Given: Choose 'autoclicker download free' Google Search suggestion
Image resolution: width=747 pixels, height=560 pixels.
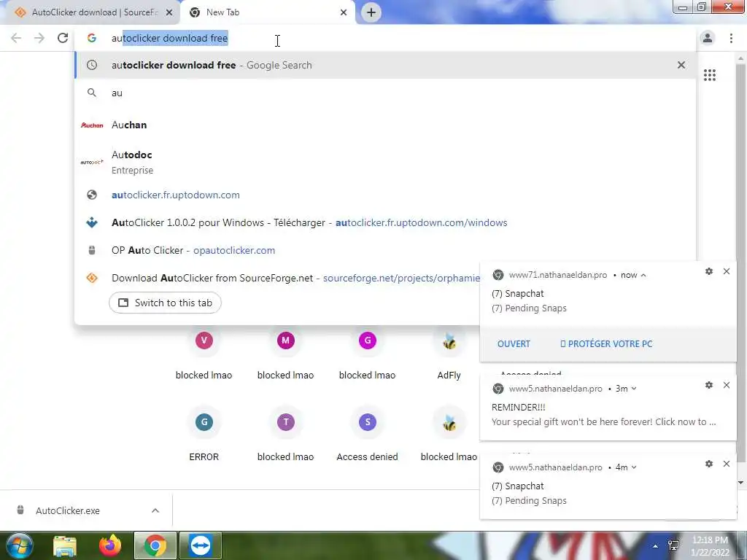Looking at the screenshot, I should point(385,65).
